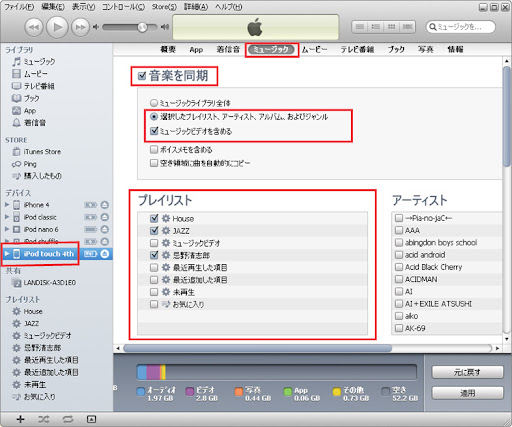Toggle repeat button in bottom bar

[68, 419]
